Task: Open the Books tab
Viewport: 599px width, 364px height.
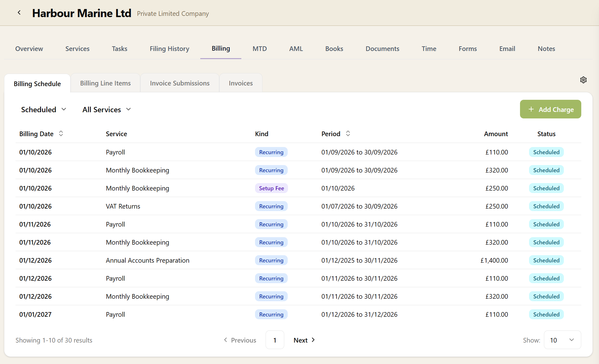Action: [334, 49]
